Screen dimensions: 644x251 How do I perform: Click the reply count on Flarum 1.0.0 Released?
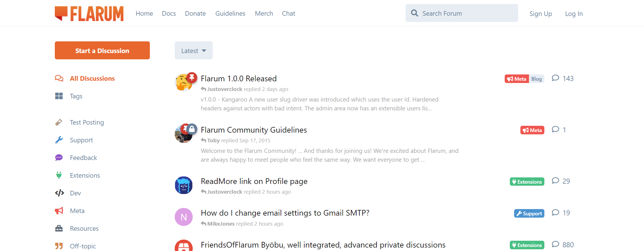point(563,78)
